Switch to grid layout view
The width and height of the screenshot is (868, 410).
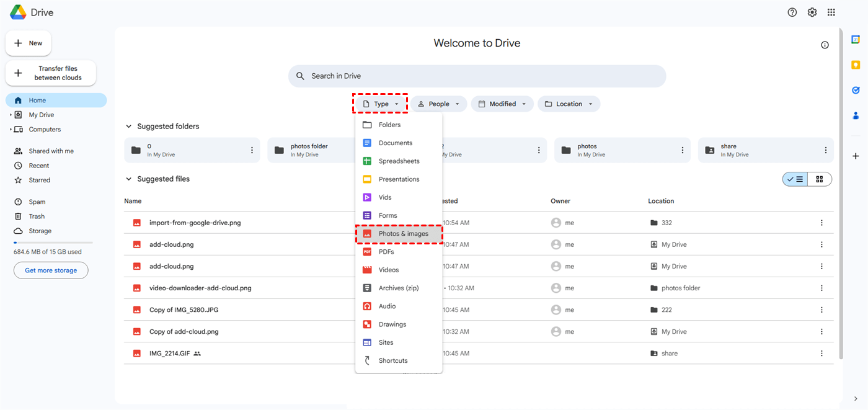(x=820, y=179)
